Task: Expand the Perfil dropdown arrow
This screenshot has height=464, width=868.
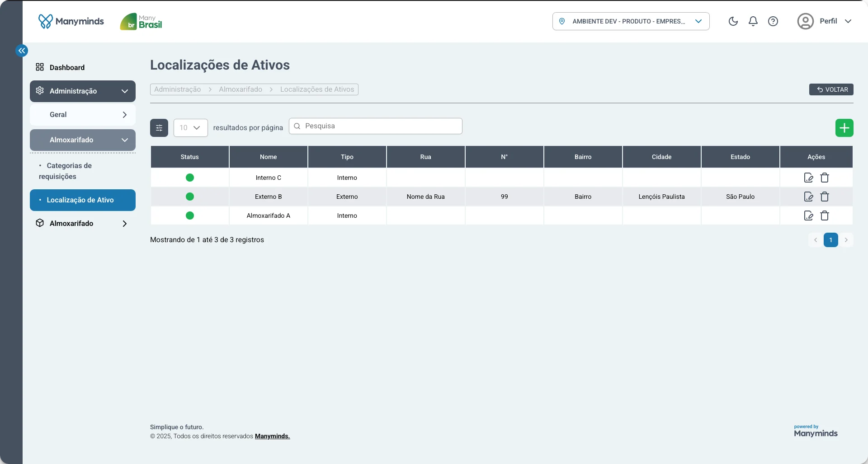Action: (x=848, y=21)
